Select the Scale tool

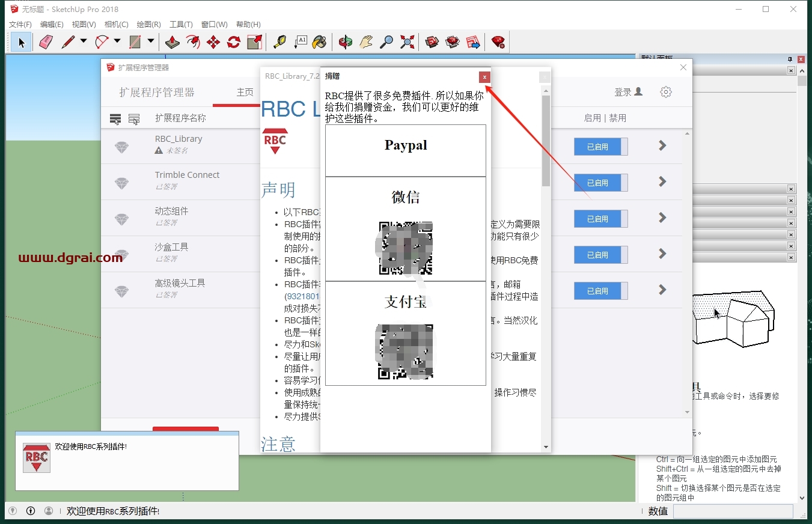coord(254,42)
